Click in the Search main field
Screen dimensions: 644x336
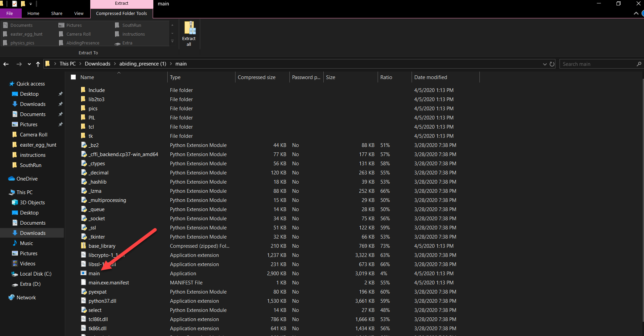[598, 64]
